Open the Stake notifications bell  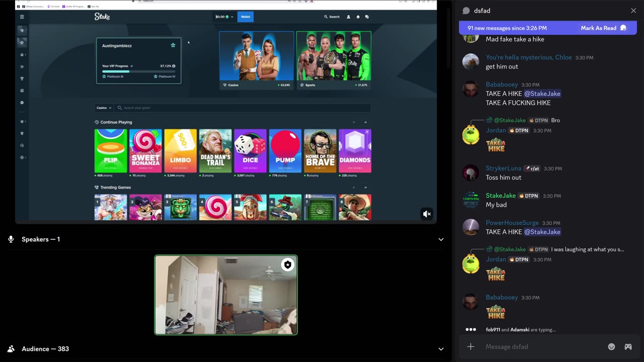click(x=358, y=17)
